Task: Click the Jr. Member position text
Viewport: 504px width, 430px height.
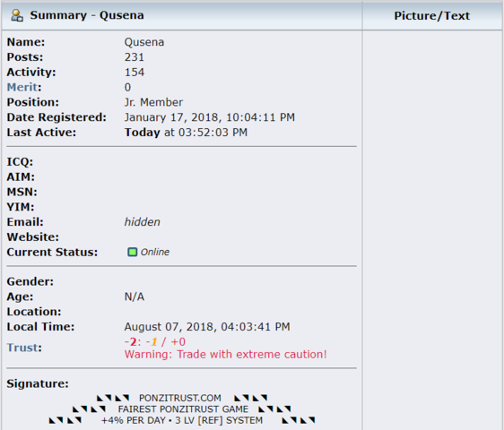Action: [x=153, y=102]
